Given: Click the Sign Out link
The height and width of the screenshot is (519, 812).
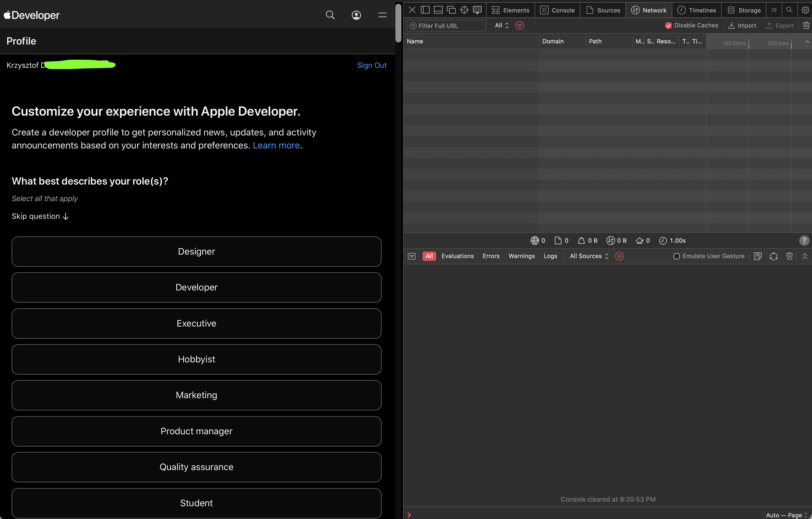Looking at the screenshot, I should (x=372, y=65).
